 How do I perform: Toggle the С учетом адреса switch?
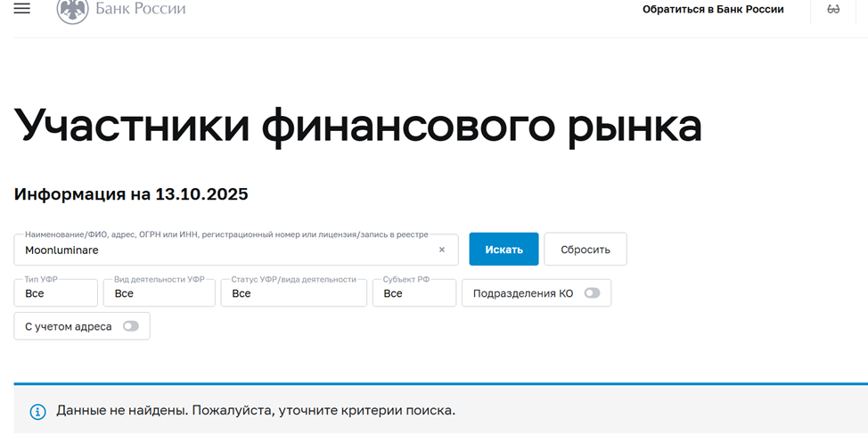(131, 326)
